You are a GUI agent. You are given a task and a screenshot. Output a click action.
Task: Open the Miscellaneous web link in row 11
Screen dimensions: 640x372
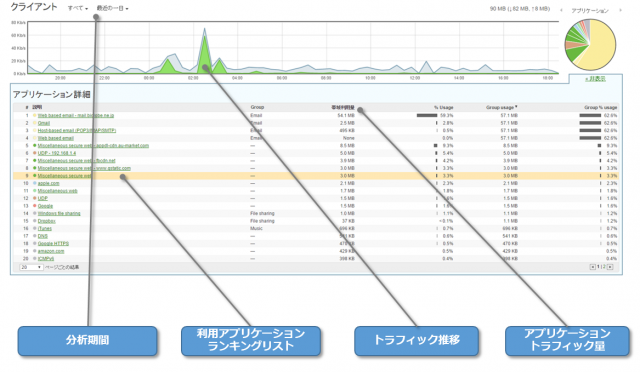(58, 191)
